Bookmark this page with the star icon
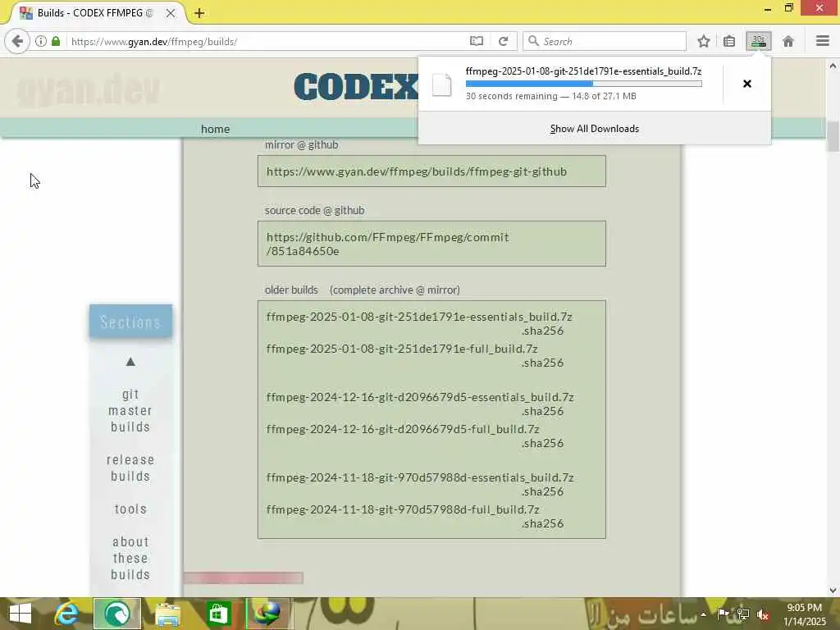 click(x=703, y=41)
